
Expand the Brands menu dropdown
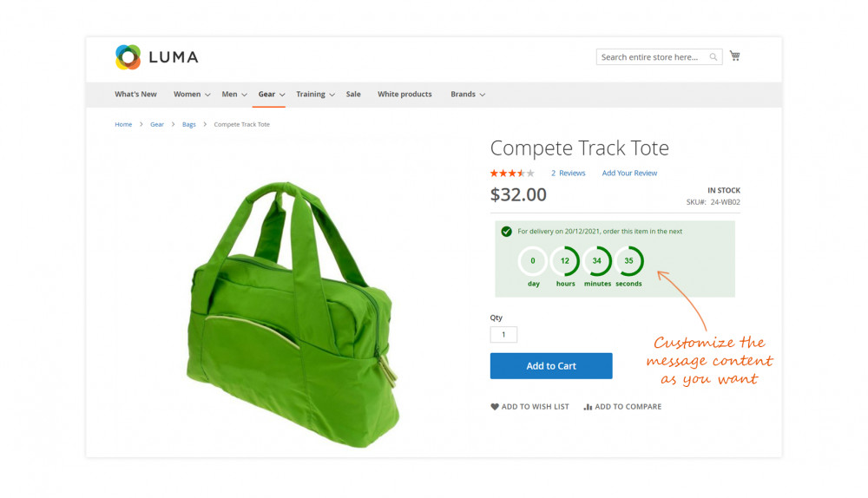[x=483, y=95]
